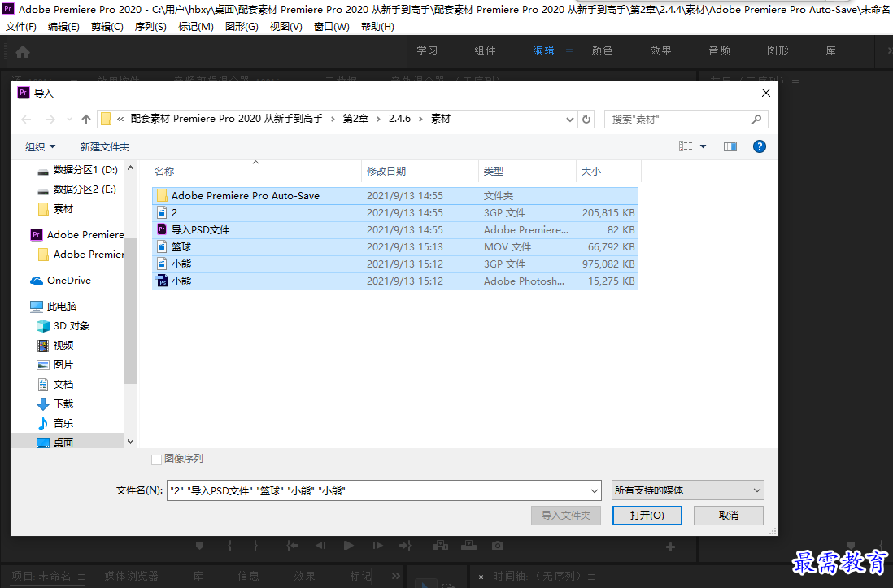Switch to the 效果 workspace tab
This screenshot has height=588, width=893.
click(x=660, y=50)
